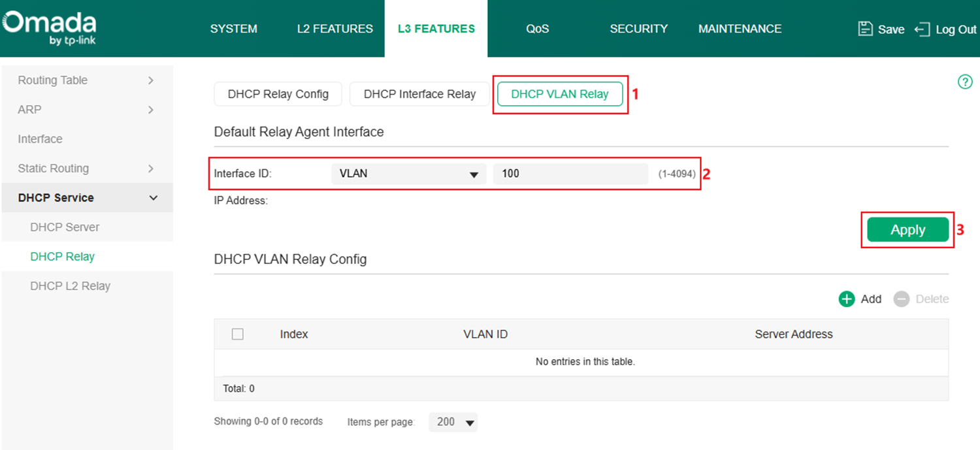This screenshot has height=450, width=980.
Task: Open the MAINTENANCE top menu
Action: 740,29
